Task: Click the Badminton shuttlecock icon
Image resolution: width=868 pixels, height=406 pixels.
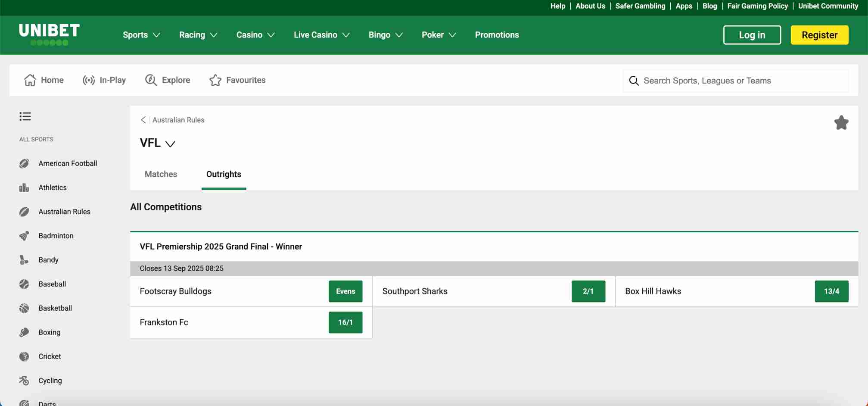Action: click(x=24, y=236)
